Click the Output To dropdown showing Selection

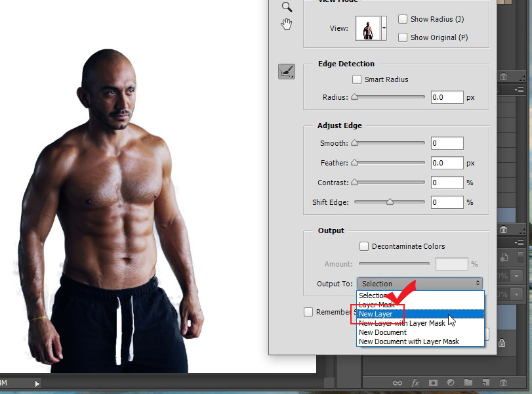pos(419,284)
